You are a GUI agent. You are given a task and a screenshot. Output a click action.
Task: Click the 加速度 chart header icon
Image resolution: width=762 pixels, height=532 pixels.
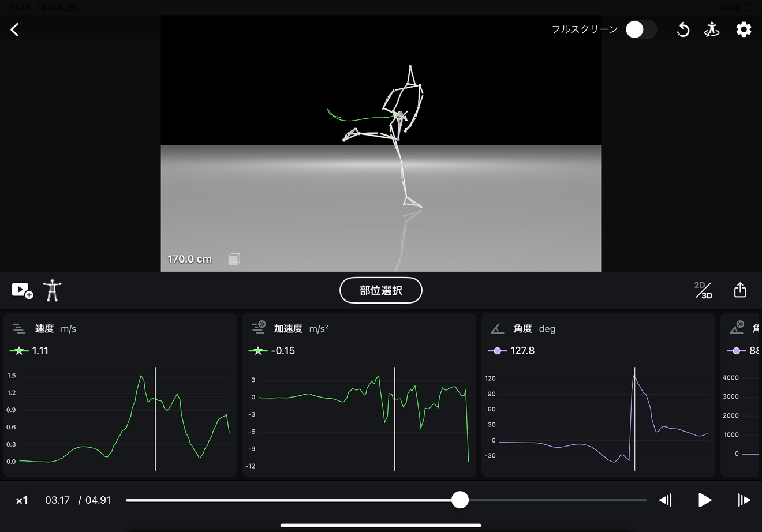[258, 328]
